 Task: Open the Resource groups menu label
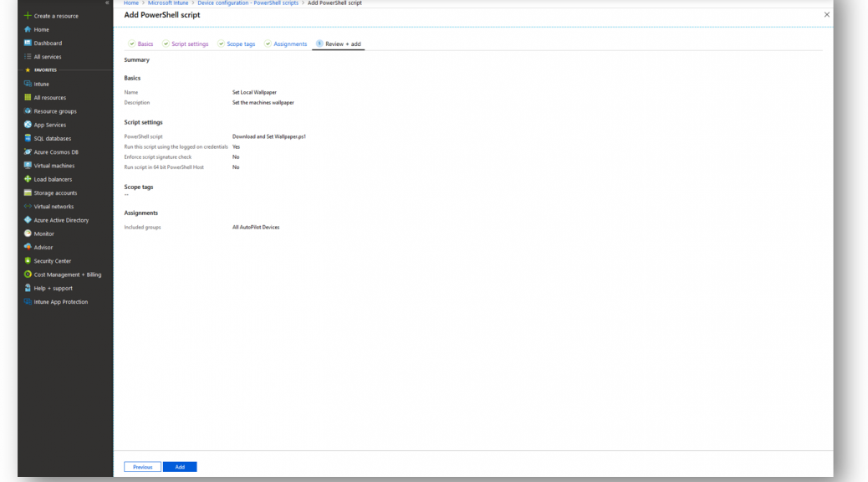(55, 111)
